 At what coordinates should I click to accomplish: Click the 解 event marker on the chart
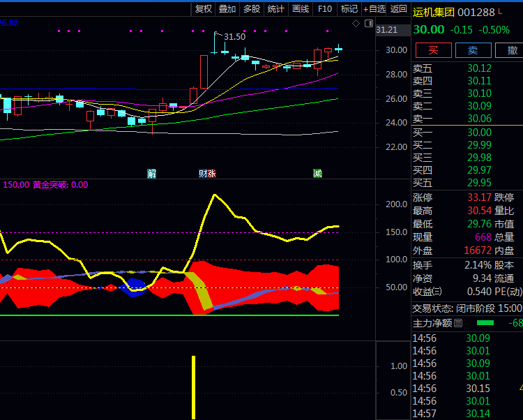151,173
